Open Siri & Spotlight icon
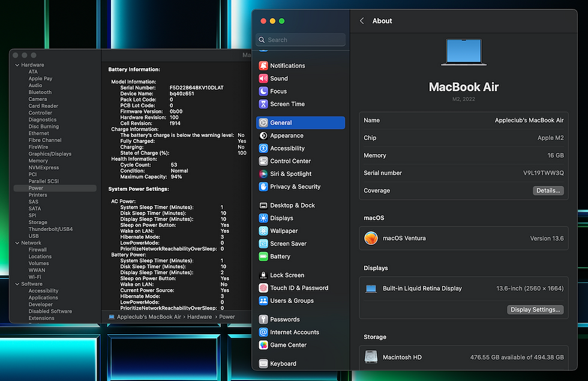Image resolution: width=588 pixels, height=381 pixels. 263,173
